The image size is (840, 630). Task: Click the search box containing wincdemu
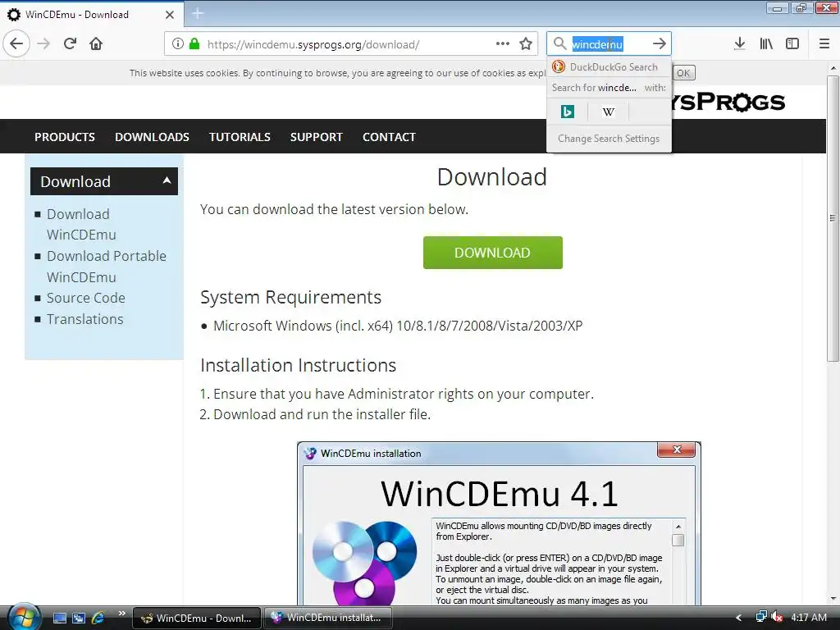point(609,44)
